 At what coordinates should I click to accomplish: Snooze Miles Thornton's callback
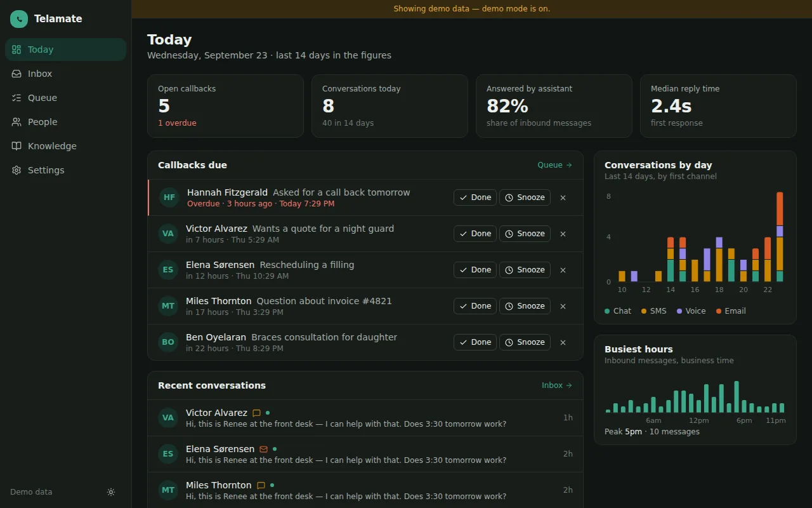[x=525, y=306]
